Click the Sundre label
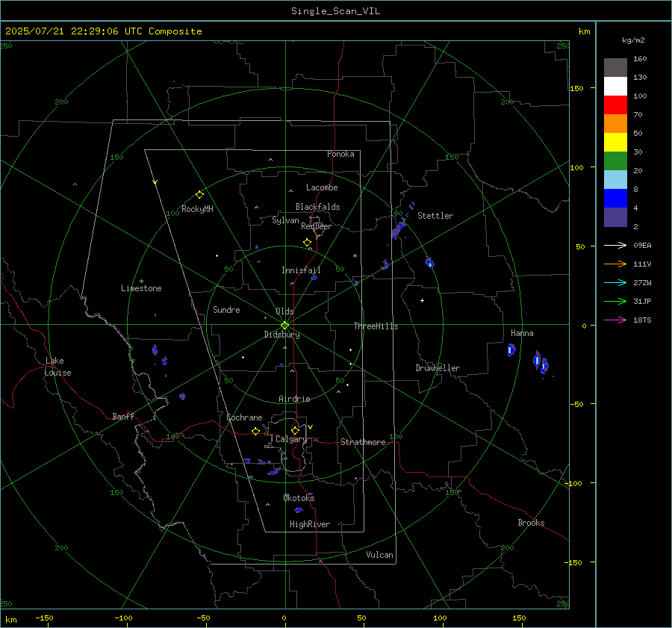Screen dimensions: 672x628 point(226,309)
